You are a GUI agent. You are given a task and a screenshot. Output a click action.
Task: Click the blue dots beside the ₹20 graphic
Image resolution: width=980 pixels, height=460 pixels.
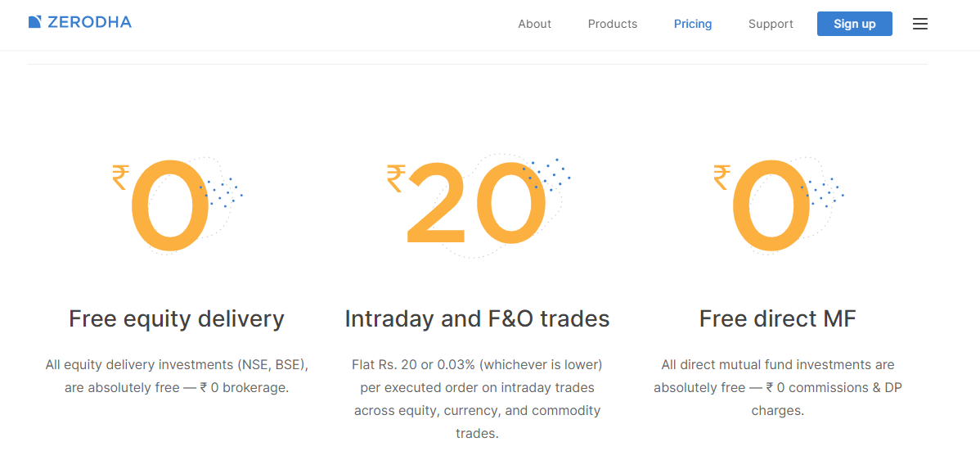click(x=547, y=175)
